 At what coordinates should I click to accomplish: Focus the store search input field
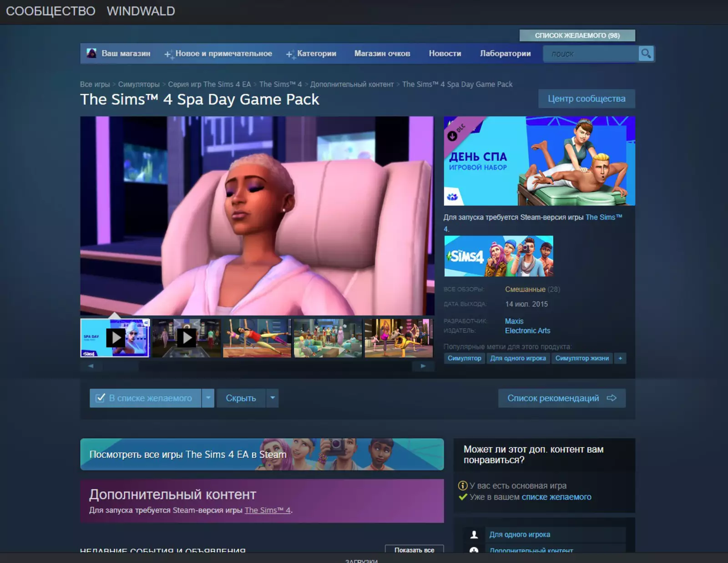[x=591, y=54]
